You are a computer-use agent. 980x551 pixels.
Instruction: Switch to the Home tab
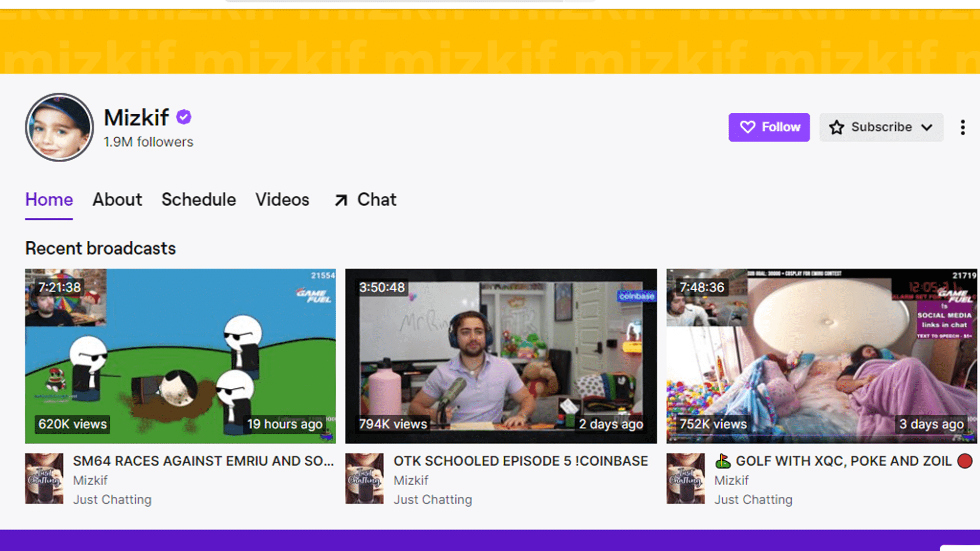(49, 199)
